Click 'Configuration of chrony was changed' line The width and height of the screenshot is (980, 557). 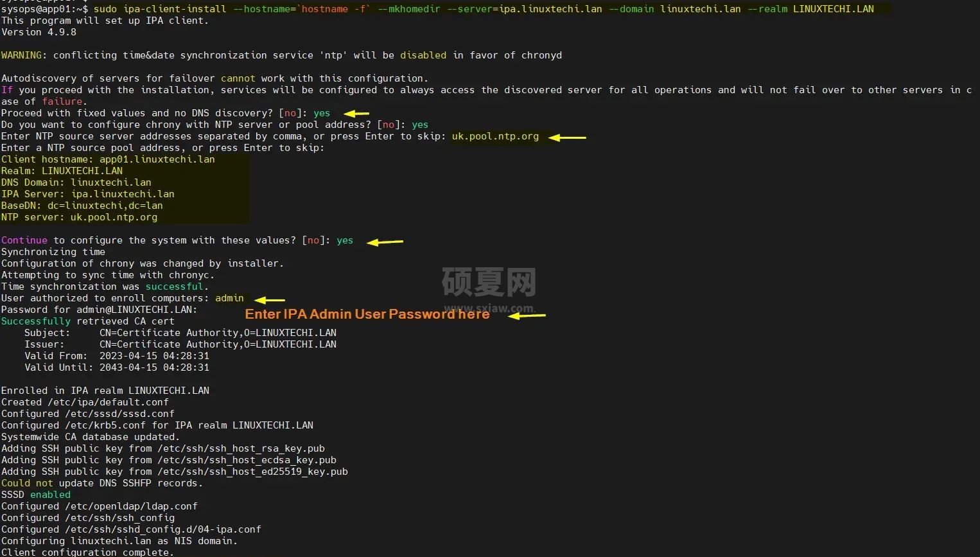coord(143,263)
